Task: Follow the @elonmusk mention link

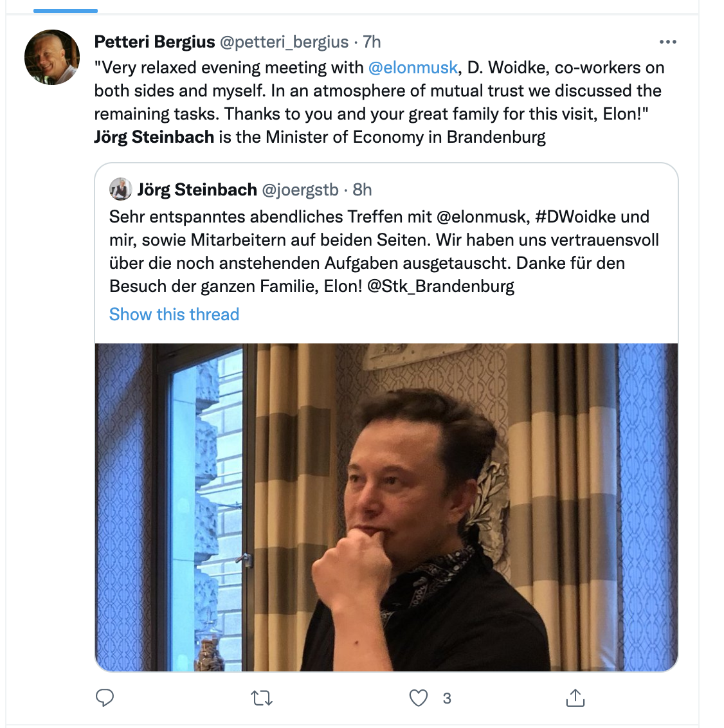Action: tap(413, 68)
